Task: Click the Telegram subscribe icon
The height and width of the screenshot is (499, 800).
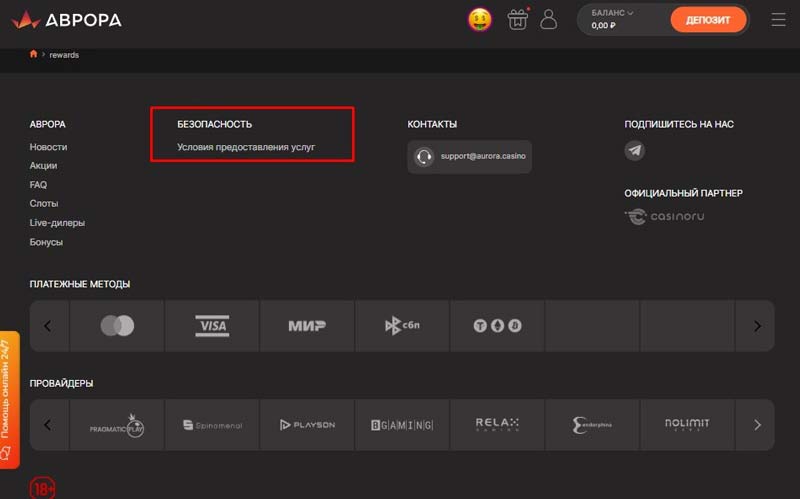Action: tap(635, 151)
